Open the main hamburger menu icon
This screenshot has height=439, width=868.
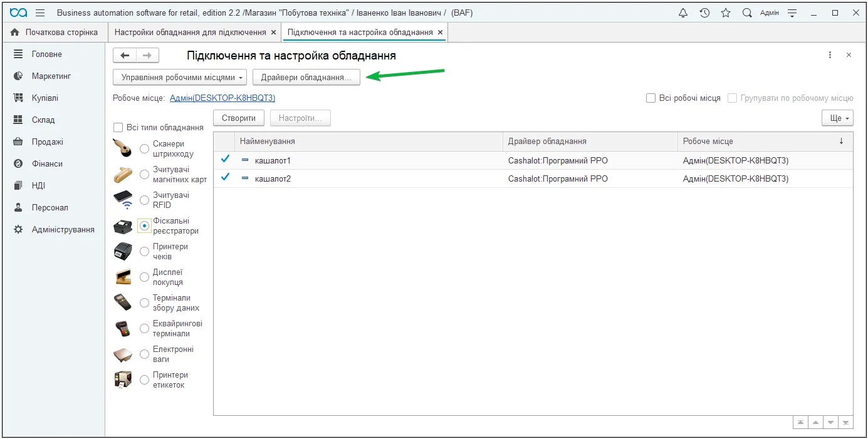click(x=40, y=13)
